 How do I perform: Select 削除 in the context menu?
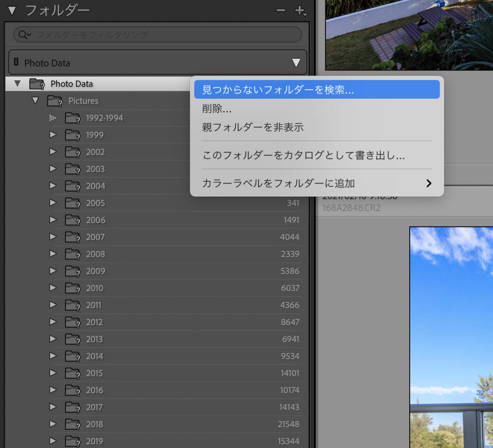(217, 109)
